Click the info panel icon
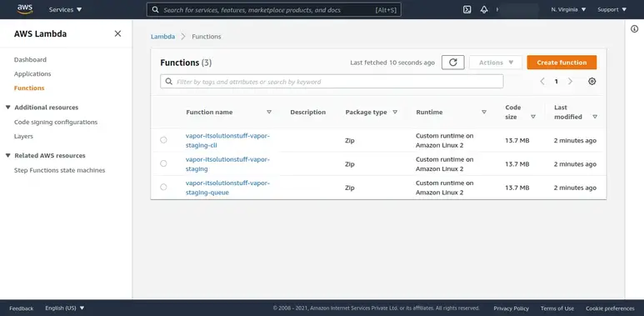 coord(635,28)
